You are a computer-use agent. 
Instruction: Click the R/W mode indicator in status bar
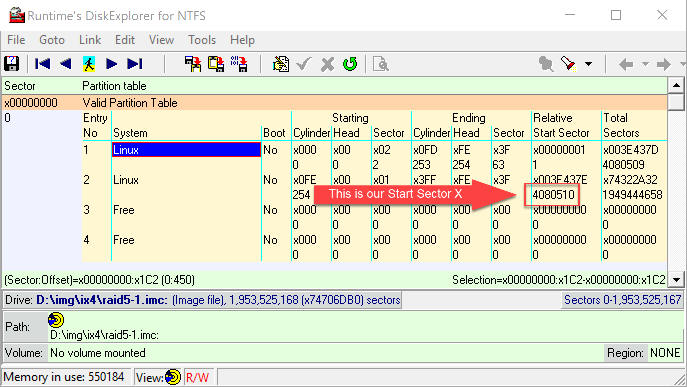pyautogui.click(x=198, y=377)
